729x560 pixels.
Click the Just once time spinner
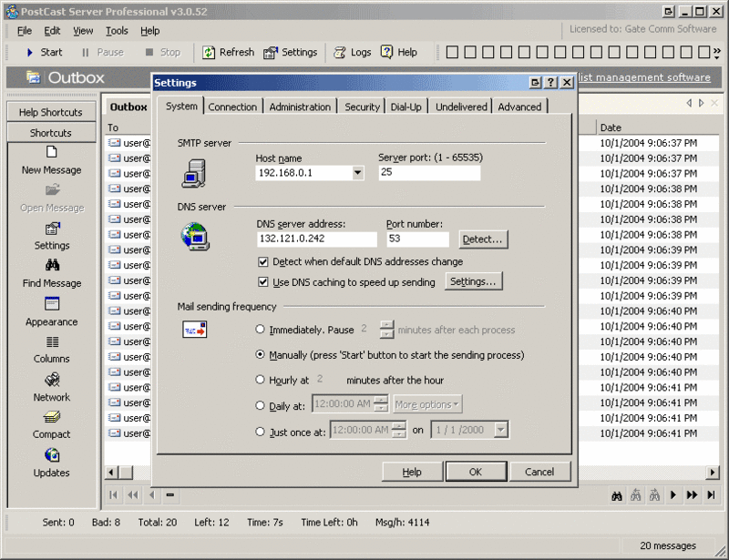click(x=398, y=430)
